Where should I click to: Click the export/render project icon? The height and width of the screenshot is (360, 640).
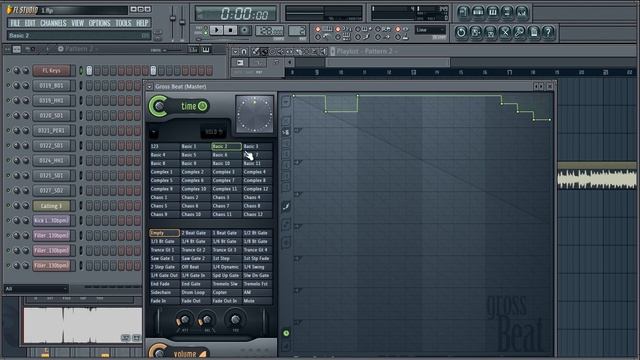coord(490,32)
